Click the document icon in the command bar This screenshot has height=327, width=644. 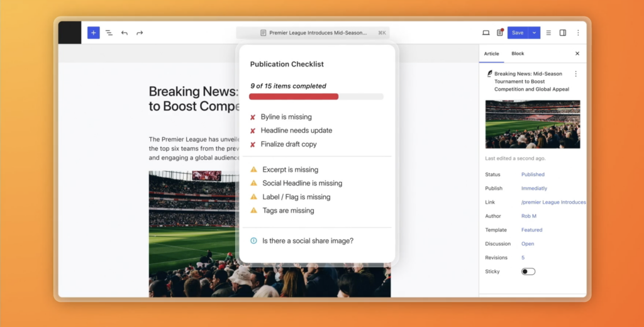[264, 33]
